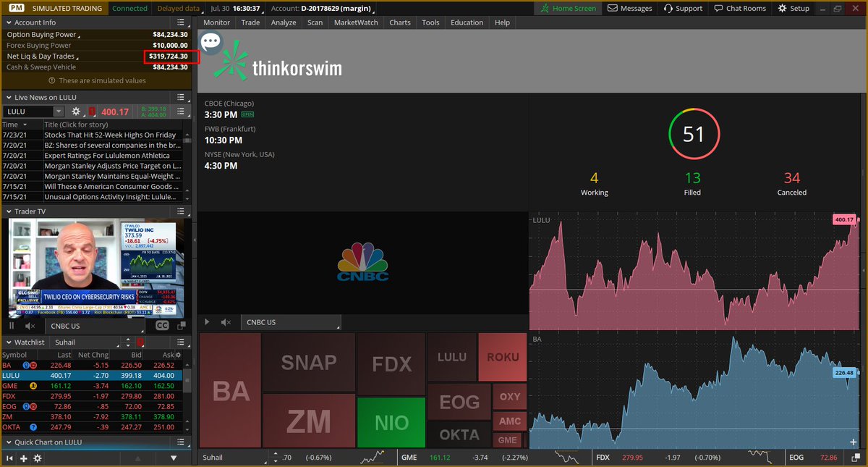Open Watchlist gadget menu icon
This screenshot has width=868, height=467.
181,342
